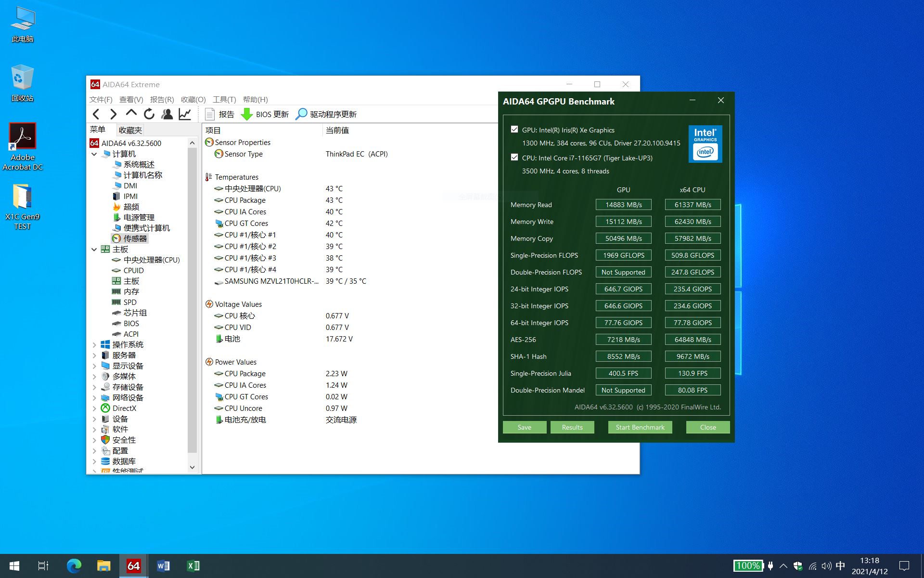Click GPU Memory Read 14883 MB/s result
The width and height of the screenshot is (924, 578).
click(624, 205)
